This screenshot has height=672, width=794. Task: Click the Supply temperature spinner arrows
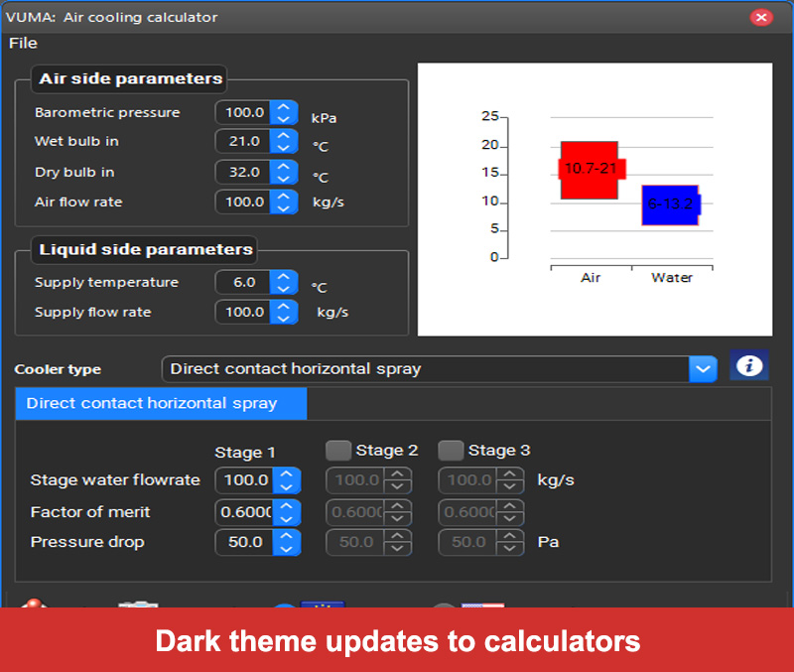point(285,282)
